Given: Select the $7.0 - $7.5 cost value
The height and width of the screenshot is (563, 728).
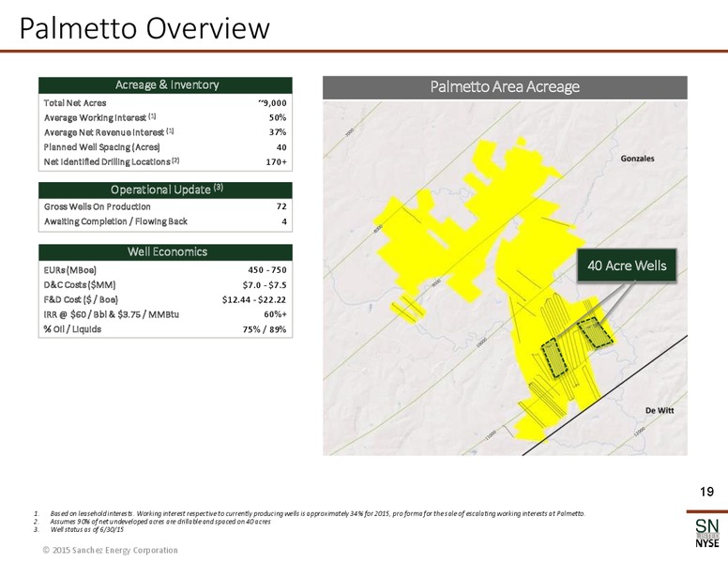Looking at the screenshot, I should tap(265, 284).
